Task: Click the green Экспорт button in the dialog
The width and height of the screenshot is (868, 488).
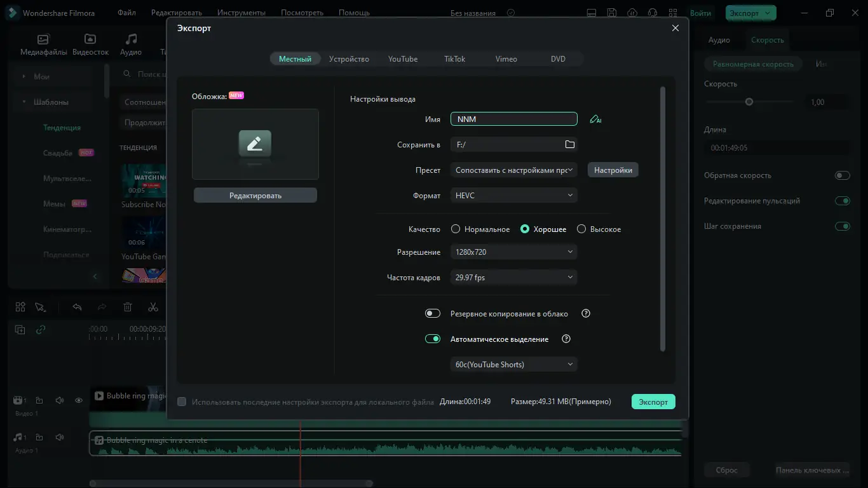Action: [653, 402]
